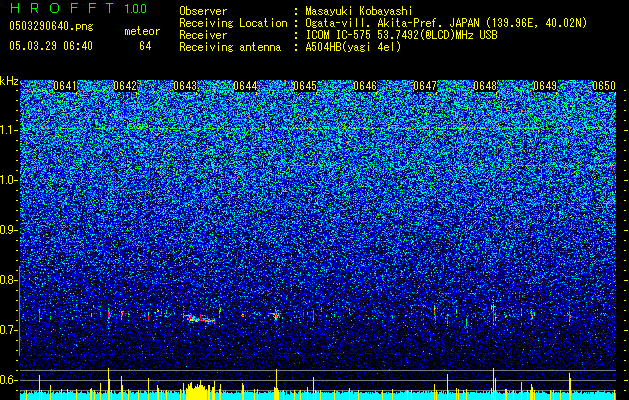
Task: Click time marker 0645
Action: 305,86
